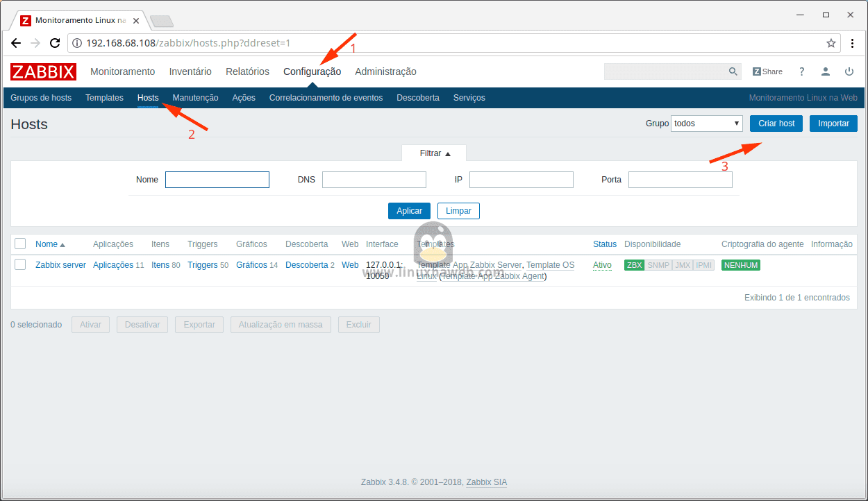Image resolution: width=868 pixels, height=501 pixels.
Task: Click the browser address bar URL
Action: click(x=188, y=43)
